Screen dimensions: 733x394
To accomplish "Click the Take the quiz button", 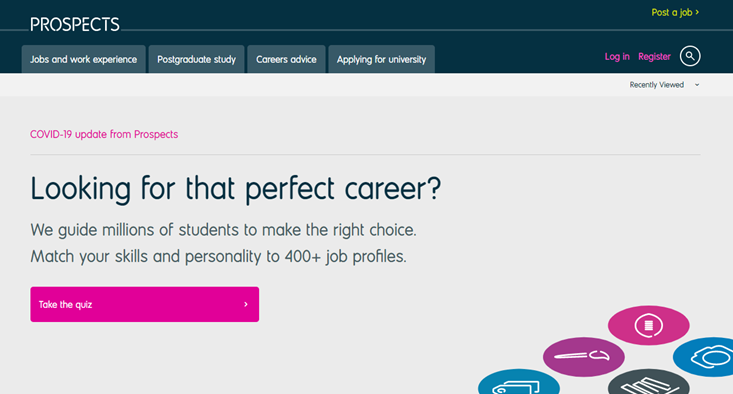I will (x=144, y=304).
